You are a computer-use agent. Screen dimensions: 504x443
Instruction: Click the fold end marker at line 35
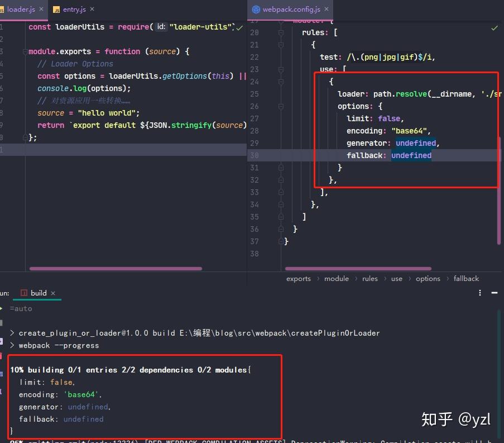tap(281, 217)
